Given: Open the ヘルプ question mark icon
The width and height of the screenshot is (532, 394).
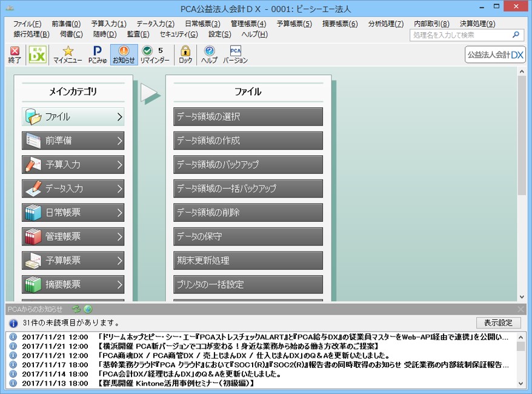Looking at the screenshot, I should pos(209,55).
